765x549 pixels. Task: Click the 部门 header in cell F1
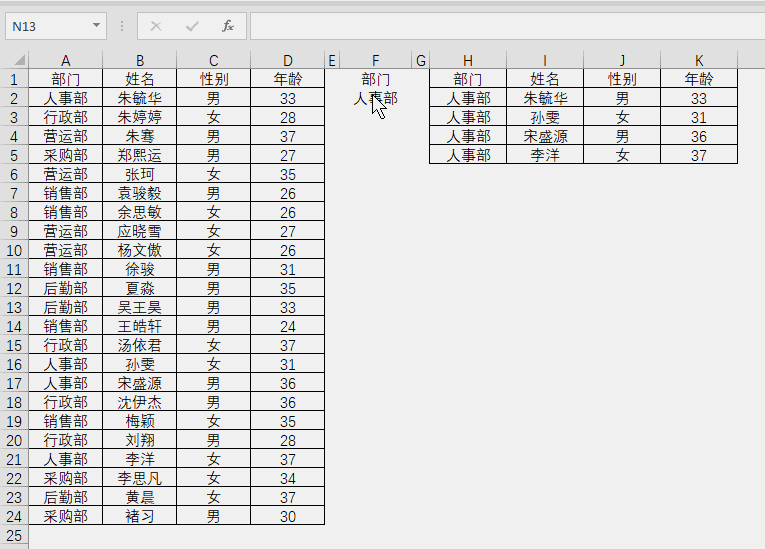click(x=375, y=79)
